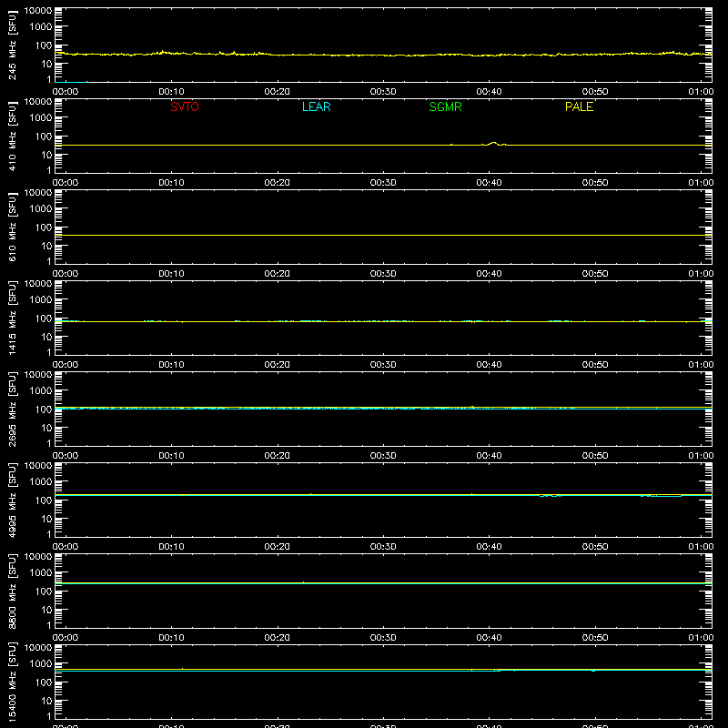Image resolution: width=728 pixels, height=728 pixels.
Task: Click the yellow PALE station label
Action: (579, 106)
